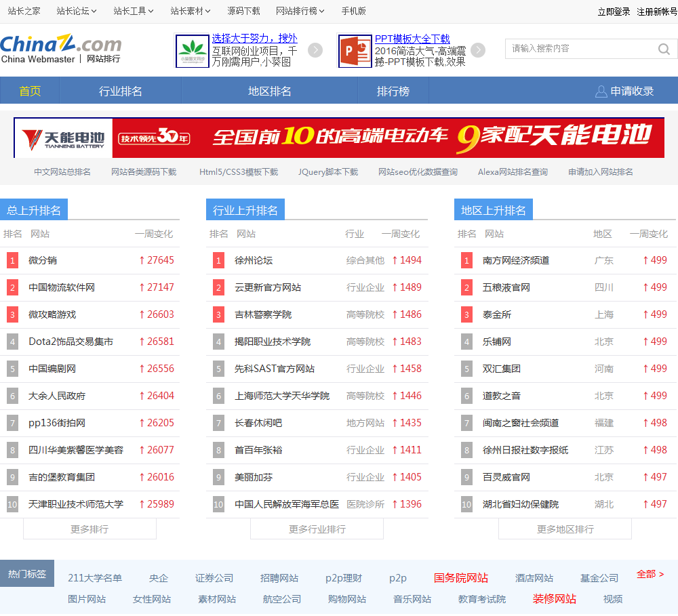This screenshot has width=678, height=616.
Task: Click the user icon beside 申请收录
Action: click(x=601, y=91)
